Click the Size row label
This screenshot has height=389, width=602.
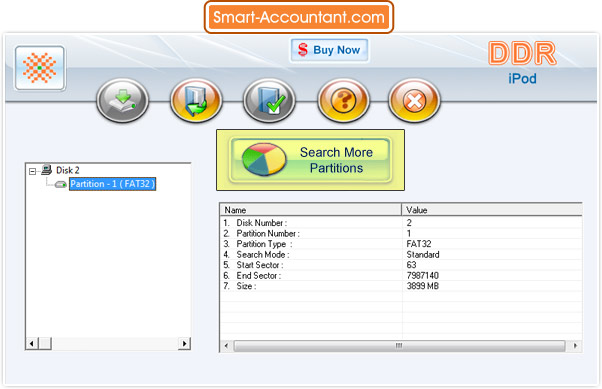click(x=246, y=286)
